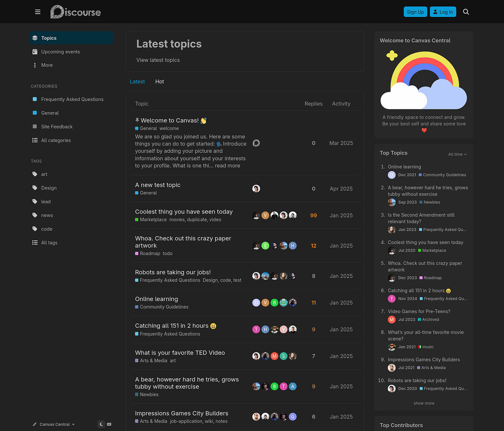Switch to the Hot tab
The height and width of the screenshot is (431, 504).
pyautogui.click(x=159, y=81)
